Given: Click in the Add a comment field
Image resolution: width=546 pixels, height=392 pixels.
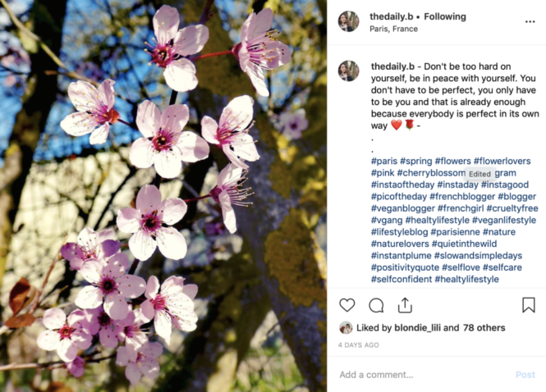Looking at the screenshot, I should pos(424,375).
